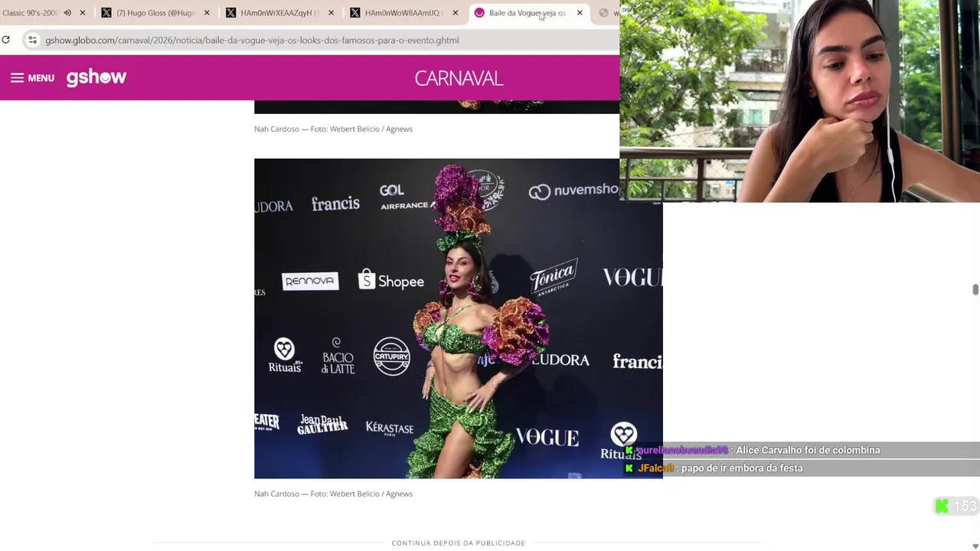Screen dimensions: 980x551
Task: Click the lower Nah Cardoso photo caption
Action: pyautogui.click(x=333, y=494)
